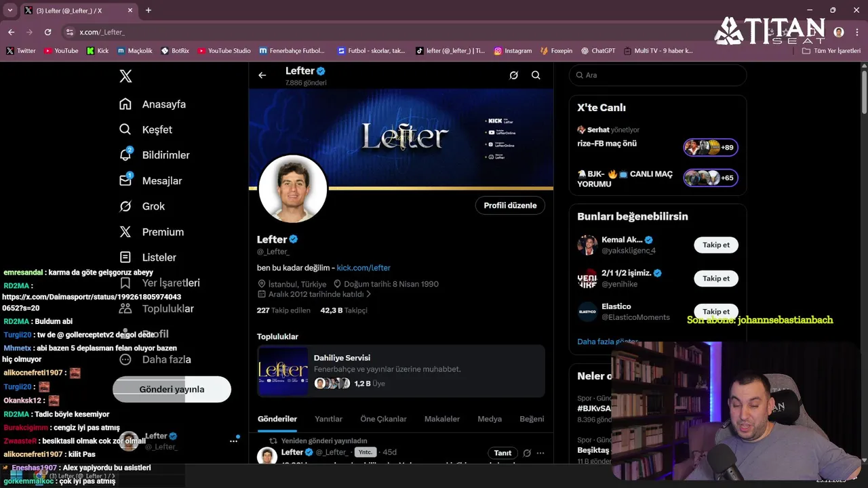Click Grok icon in profile header
868x488 pixels.
[x=513, y=75]
